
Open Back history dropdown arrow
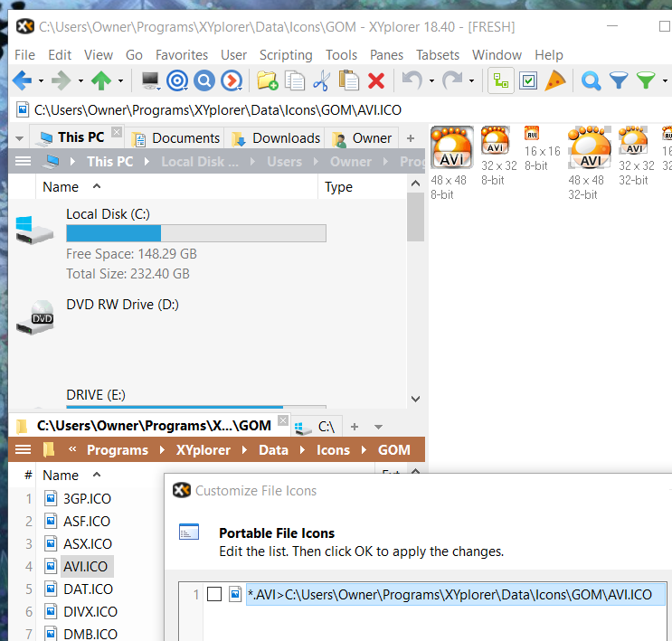[x=41, y=81]
